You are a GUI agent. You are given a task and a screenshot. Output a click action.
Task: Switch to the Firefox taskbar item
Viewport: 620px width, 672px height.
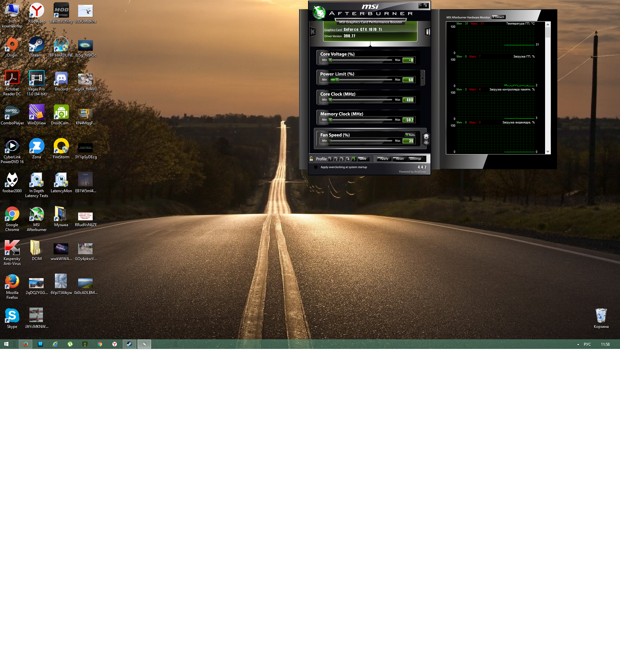(26, 344)
